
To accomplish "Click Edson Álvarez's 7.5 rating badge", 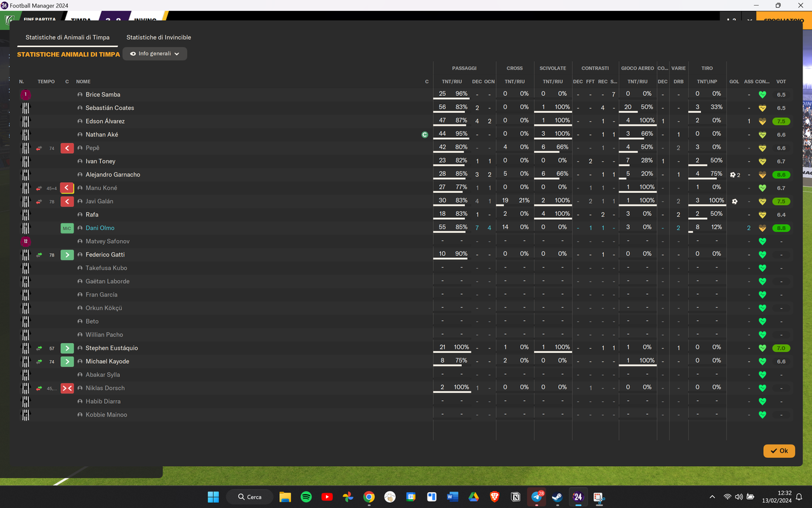I will pyautogui.click(x=781, y=121).
